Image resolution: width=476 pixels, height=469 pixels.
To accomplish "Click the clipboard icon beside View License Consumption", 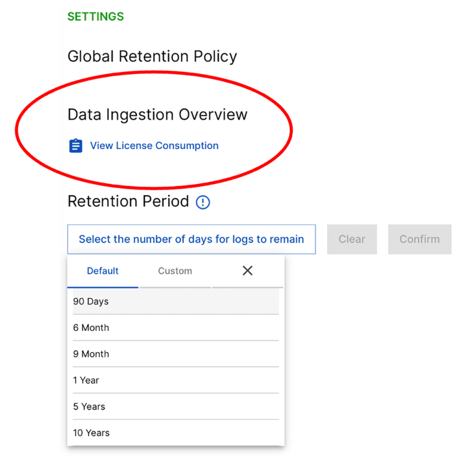I will click(x=76, y=145).
